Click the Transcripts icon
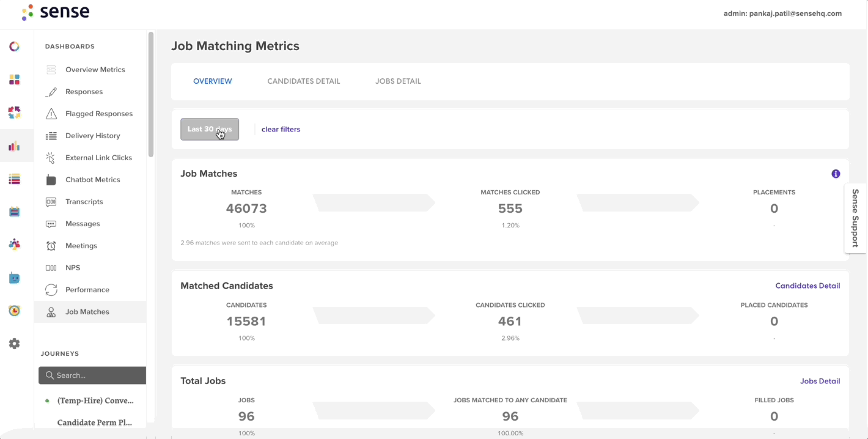868x439 pixels. click(x=51, y=202)
